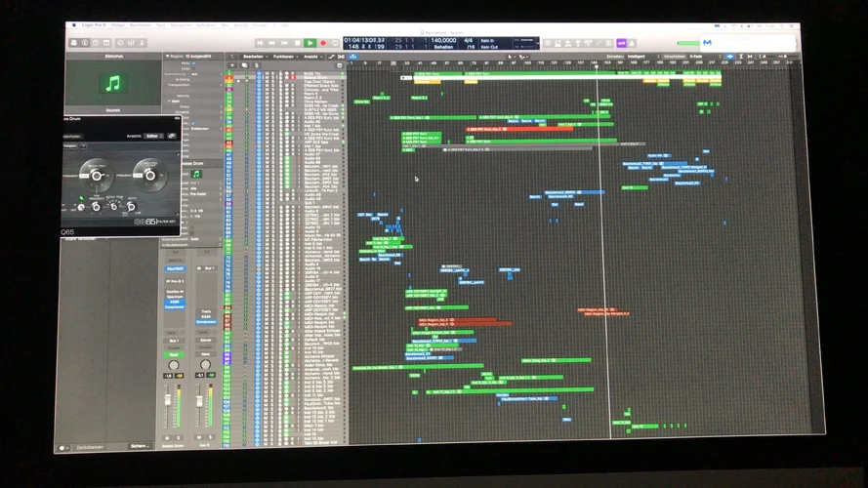Go to beginning transport button
868x488 pixels.
tap(260, 43)
